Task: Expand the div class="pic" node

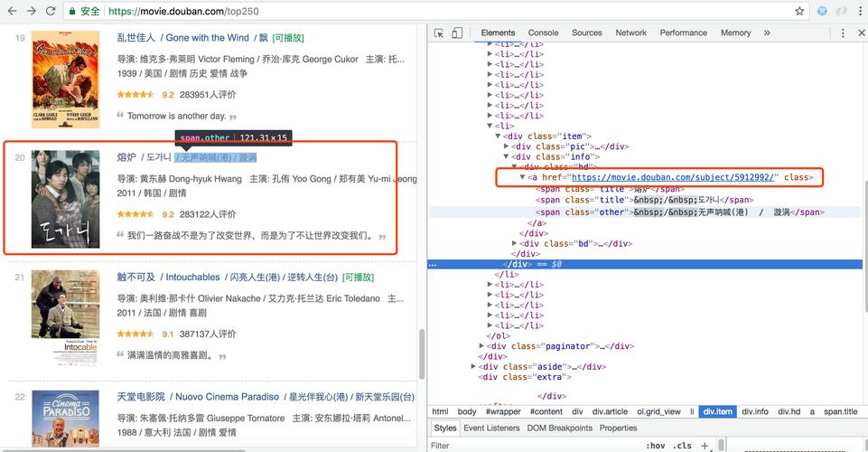Action: tap(506, 146)
